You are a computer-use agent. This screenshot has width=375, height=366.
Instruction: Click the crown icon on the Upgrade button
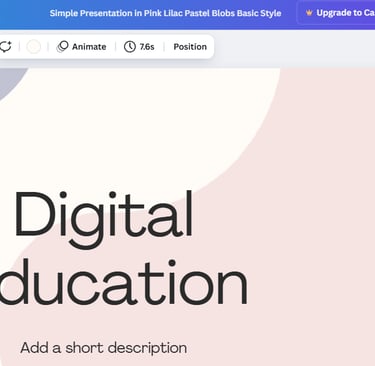(x=309, y=13)
